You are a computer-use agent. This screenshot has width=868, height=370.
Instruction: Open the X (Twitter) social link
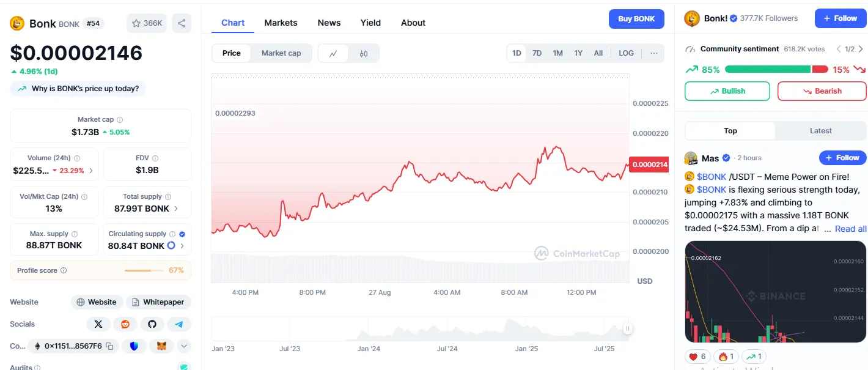pos(98,324)
